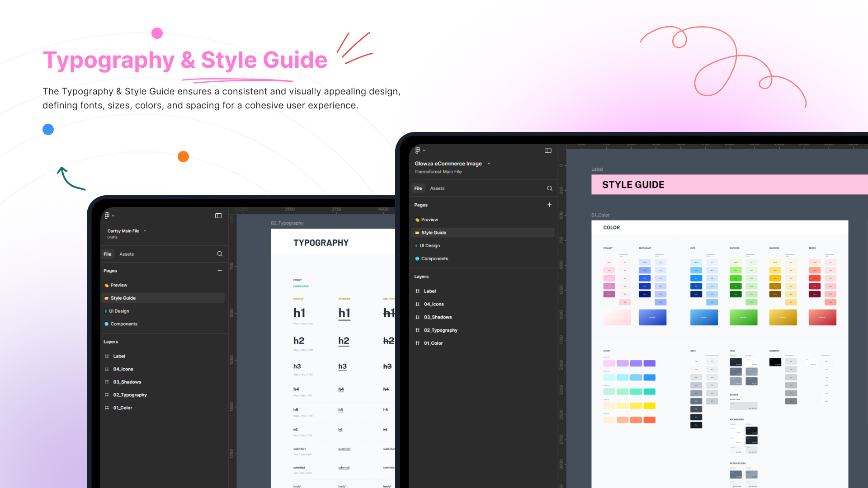Click the search icon in the Glowza file panel
Viewport: 868px width, 488px height.
(x=549, y=188)
